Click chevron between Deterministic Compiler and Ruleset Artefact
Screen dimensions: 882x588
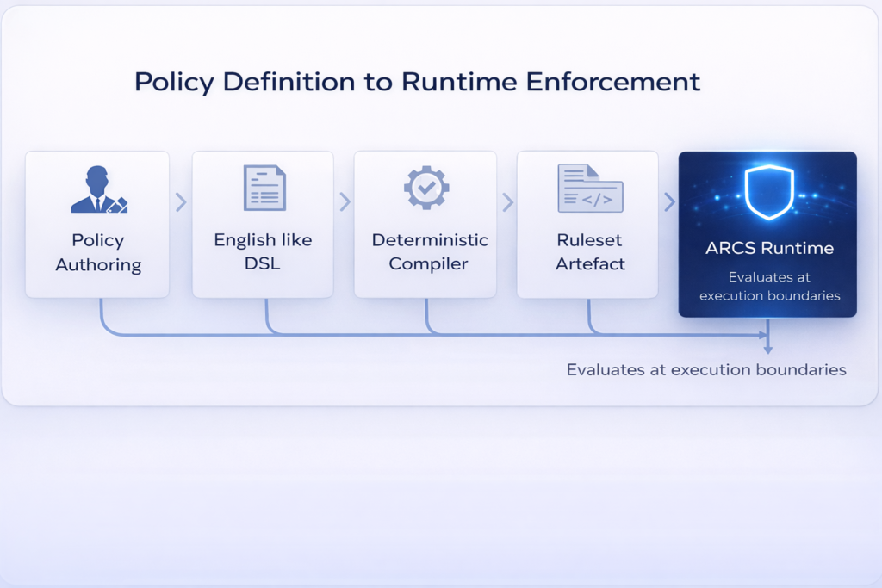click(x=507, y=202)
